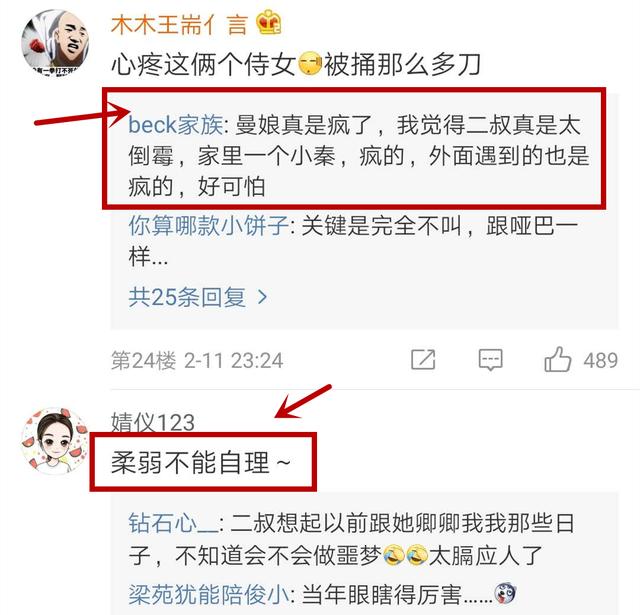Click username 婧仪123
The height and width of the screenshot is (615, 640).
[x=153, y=422]
